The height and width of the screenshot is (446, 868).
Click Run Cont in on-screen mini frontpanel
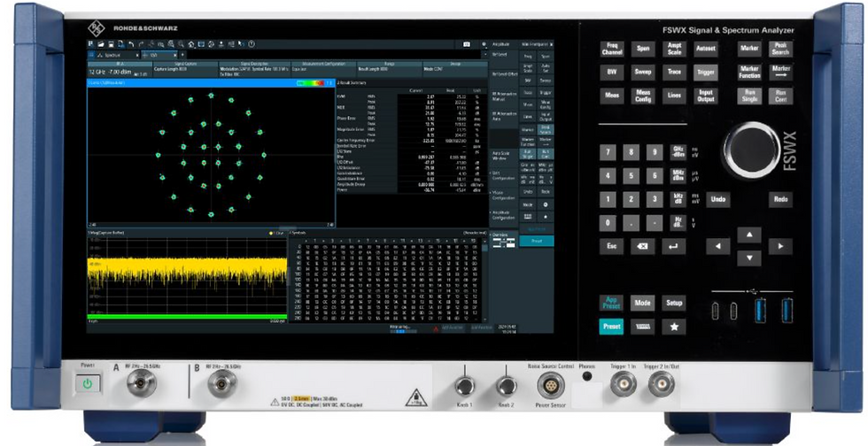point(546,153)
